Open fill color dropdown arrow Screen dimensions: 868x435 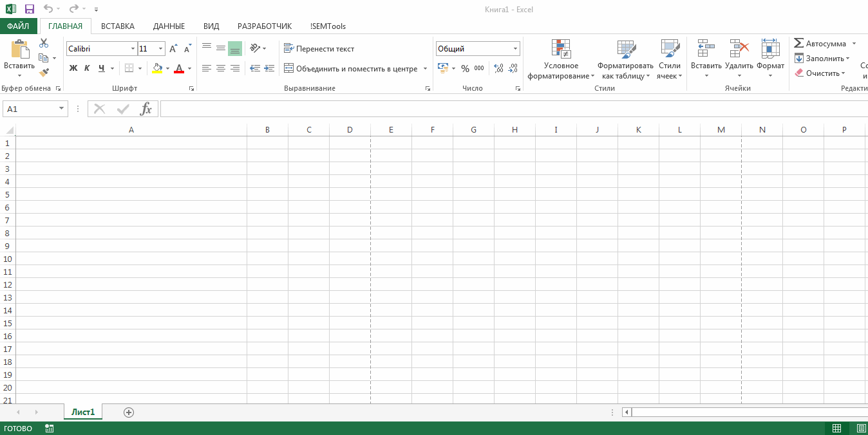[167, 68]
